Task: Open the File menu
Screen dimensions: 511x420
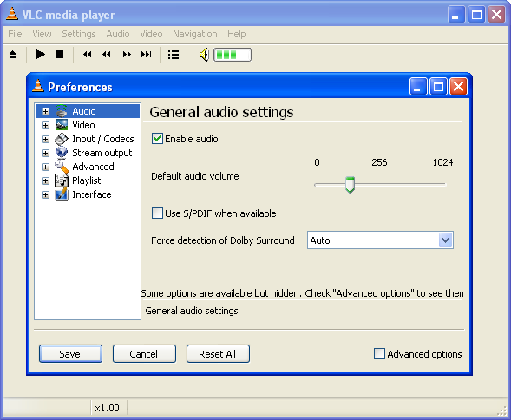Action: pos(15,34)
